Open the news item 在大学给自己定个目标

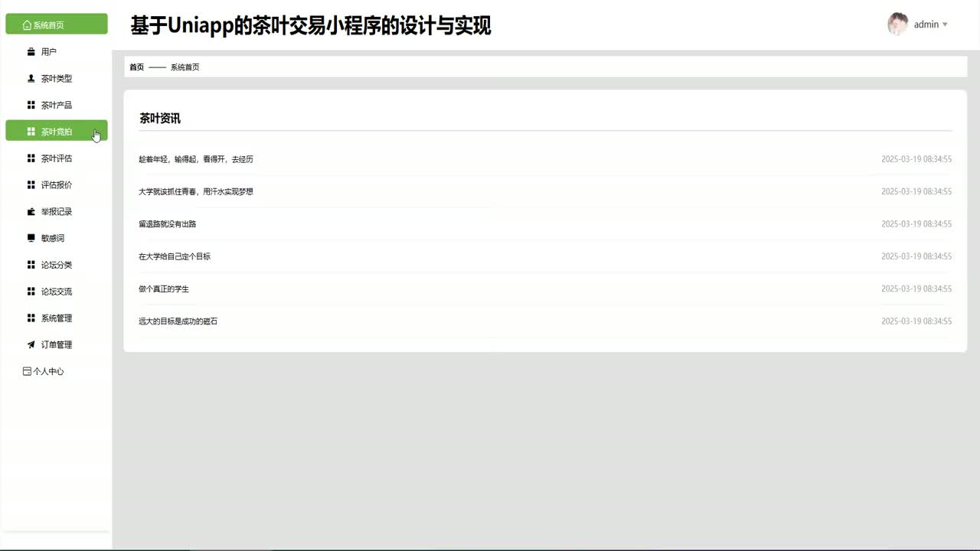click(x=175, y=256)
